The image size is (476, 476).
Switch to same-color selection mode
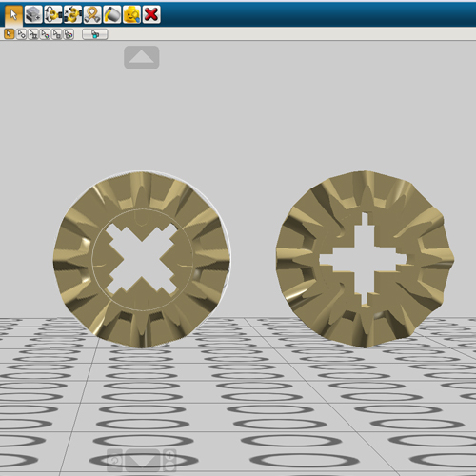click(45, 34)
